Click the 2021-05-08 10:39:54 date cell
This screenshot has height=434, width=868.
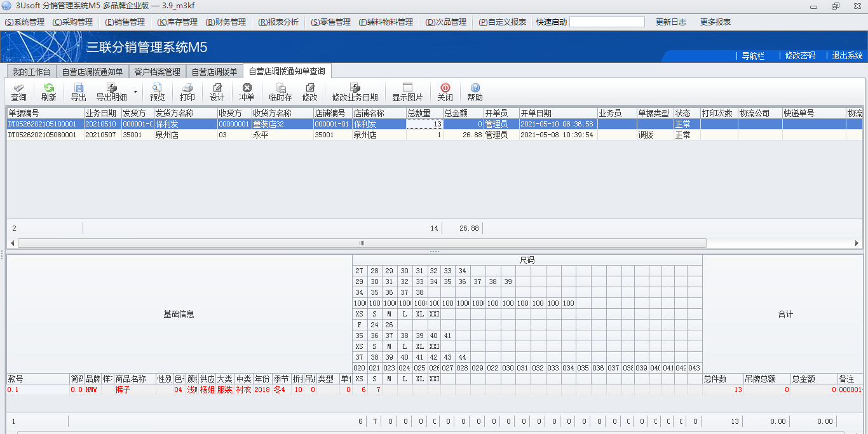pos(558,135)
